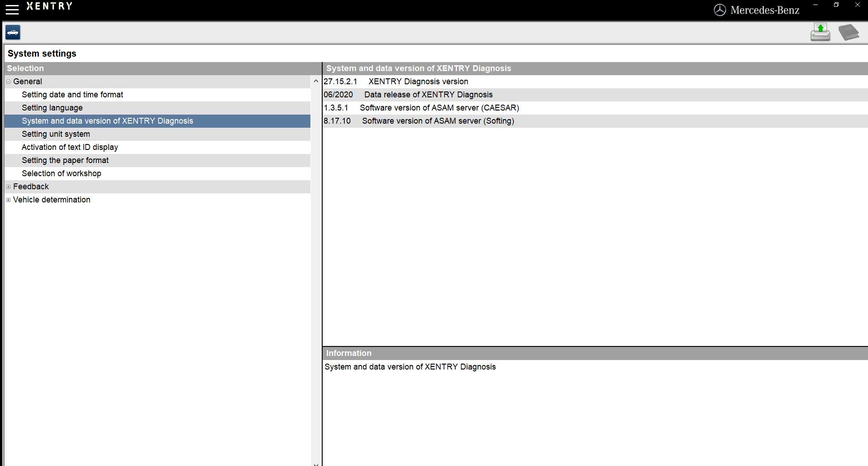This screenshot has height=466, width=868.
Task: Click the printer upload icon with the green arrow
Action: (820, 32)
